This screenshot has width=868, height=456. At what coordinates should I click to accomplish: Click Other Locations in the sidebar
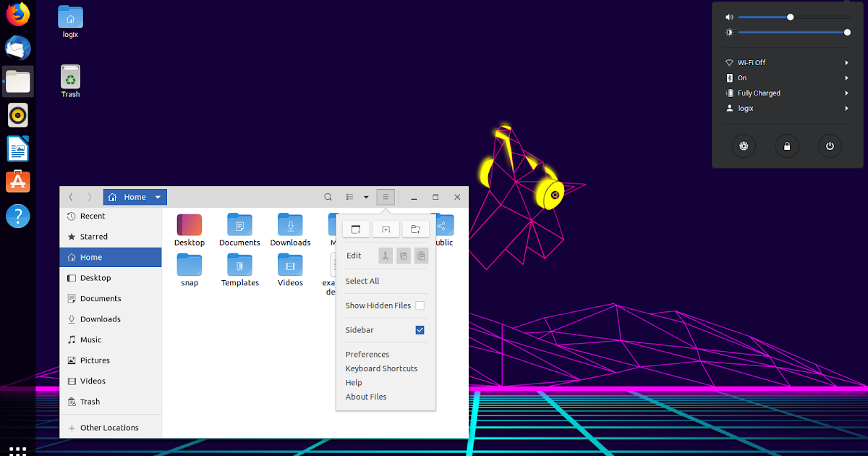tap(109, 427)
